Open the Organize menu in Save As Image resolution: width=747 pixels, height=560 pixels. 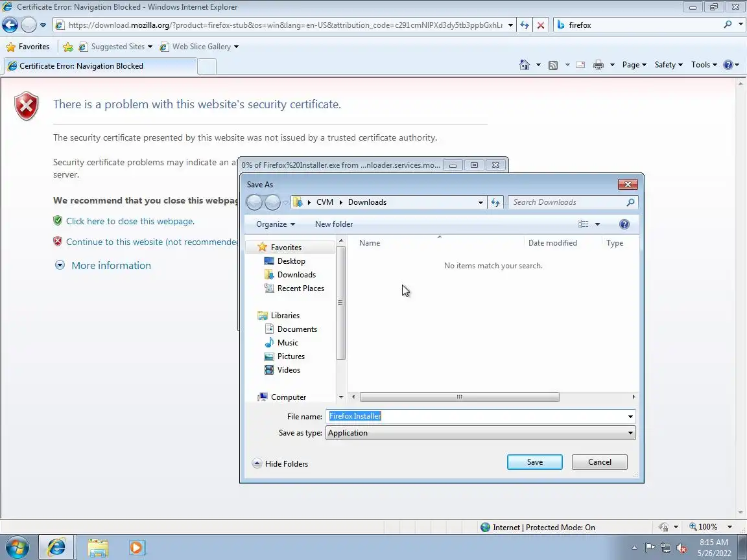coord(276,224)
